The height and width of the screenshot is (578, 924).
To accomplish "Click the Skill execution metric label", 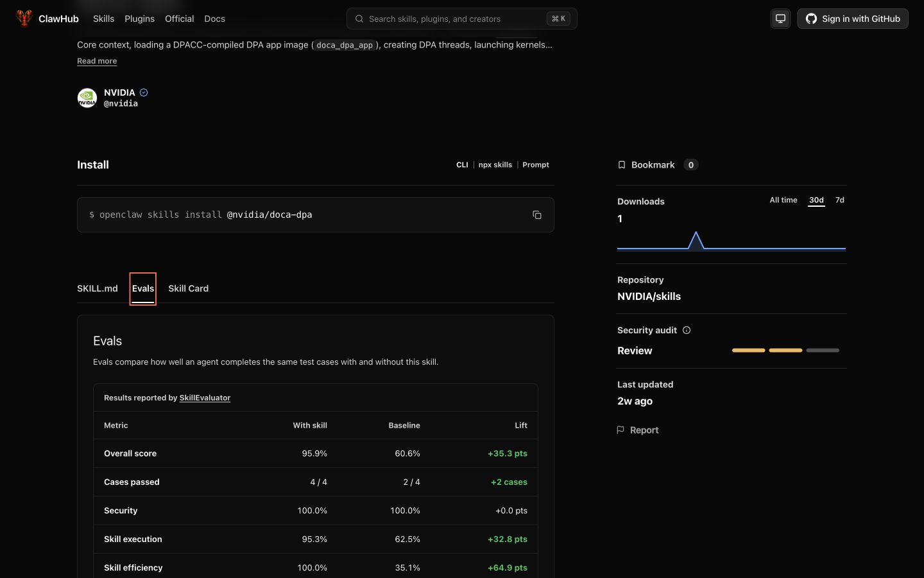I will point(133,539).
